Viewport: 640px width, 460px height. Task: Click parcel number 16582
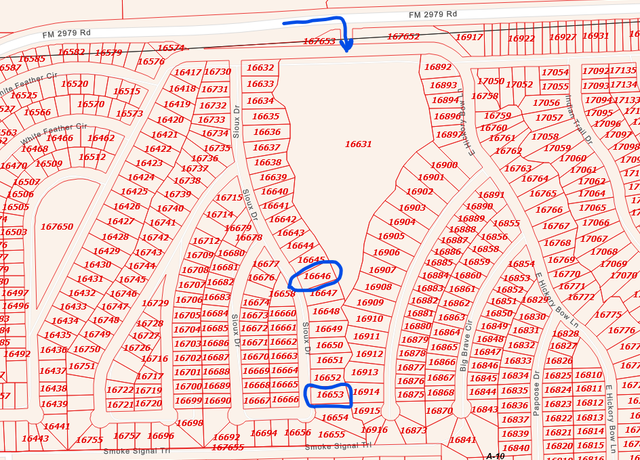click(71, 52)
